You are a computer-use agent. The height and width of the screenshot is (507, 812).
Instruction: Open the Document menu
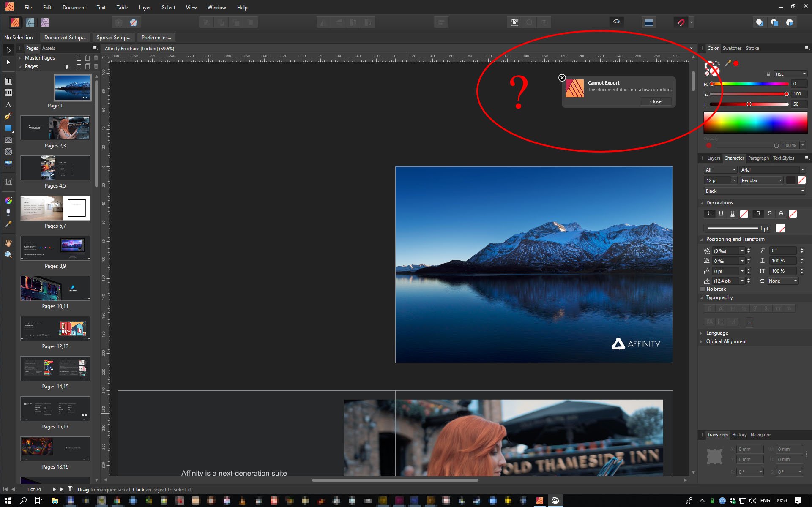74,7
